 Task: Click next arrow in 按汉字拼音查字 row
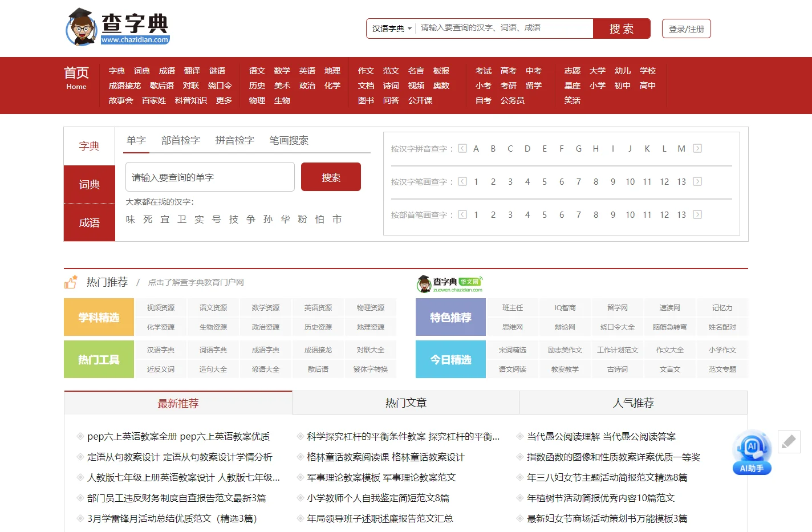click(x=697, y=148)
